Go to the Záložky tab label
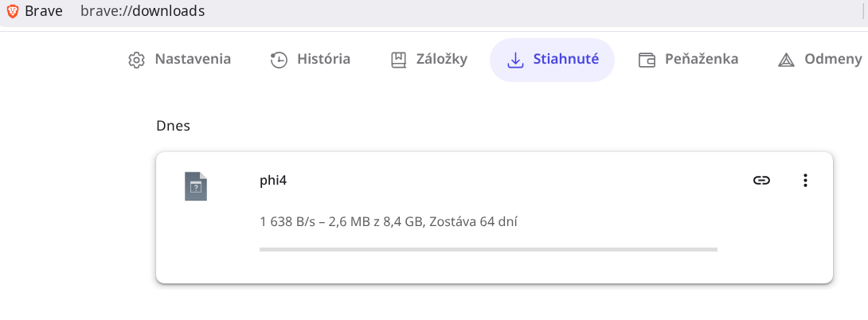Screen dimensions: 868x320 (x=441, y=59)
